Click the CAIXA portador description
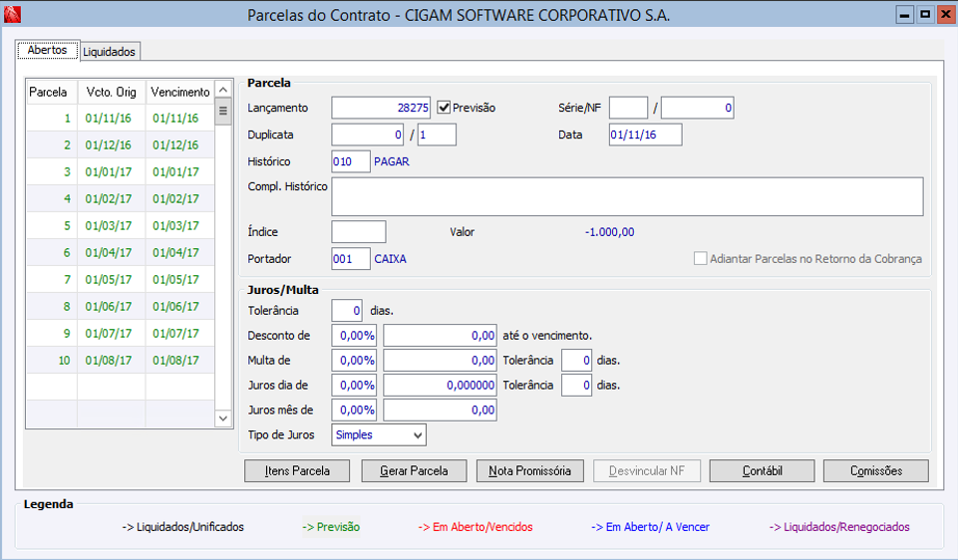 click(x=390, y=258)
